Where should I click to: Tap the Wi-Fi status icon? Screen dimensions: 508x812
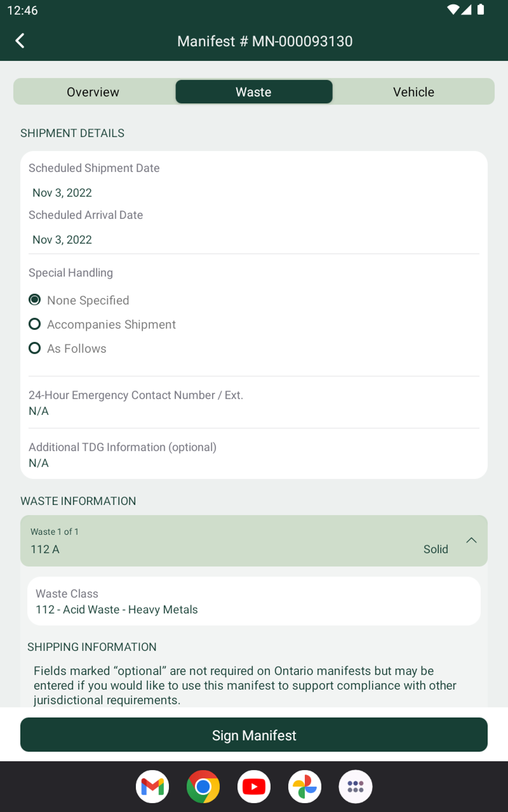tap(453, 10)
